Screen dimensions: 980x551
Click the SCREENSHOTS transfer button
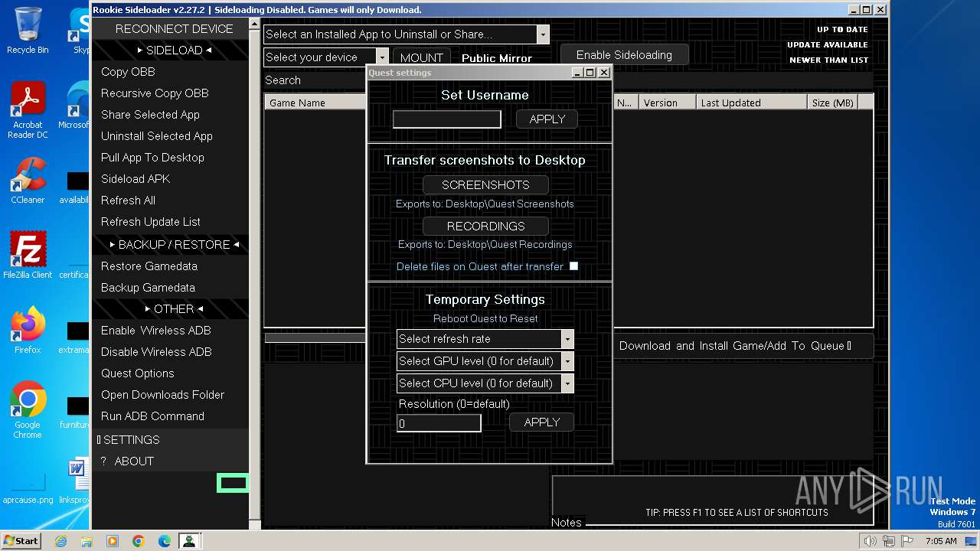[x=485, y=185]
